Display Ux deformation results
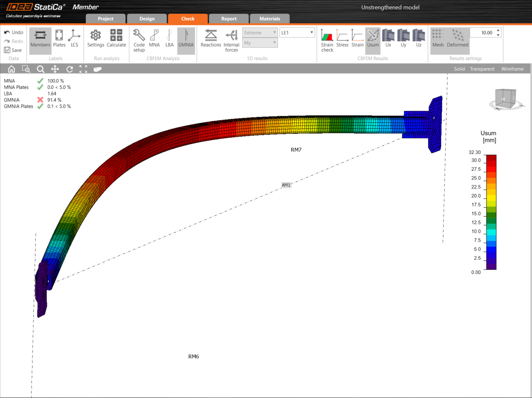532x398 pixels. 388,39
